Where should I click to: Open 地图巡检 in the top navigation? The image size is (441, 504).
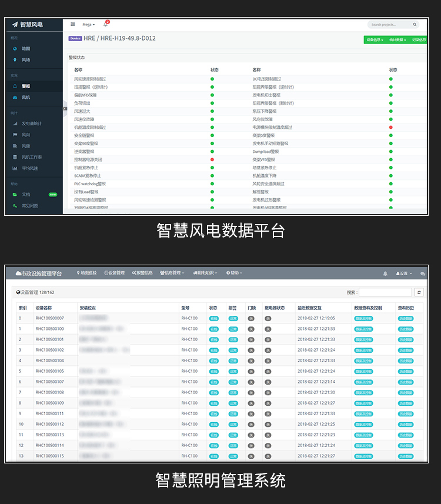tap(87, 273)
